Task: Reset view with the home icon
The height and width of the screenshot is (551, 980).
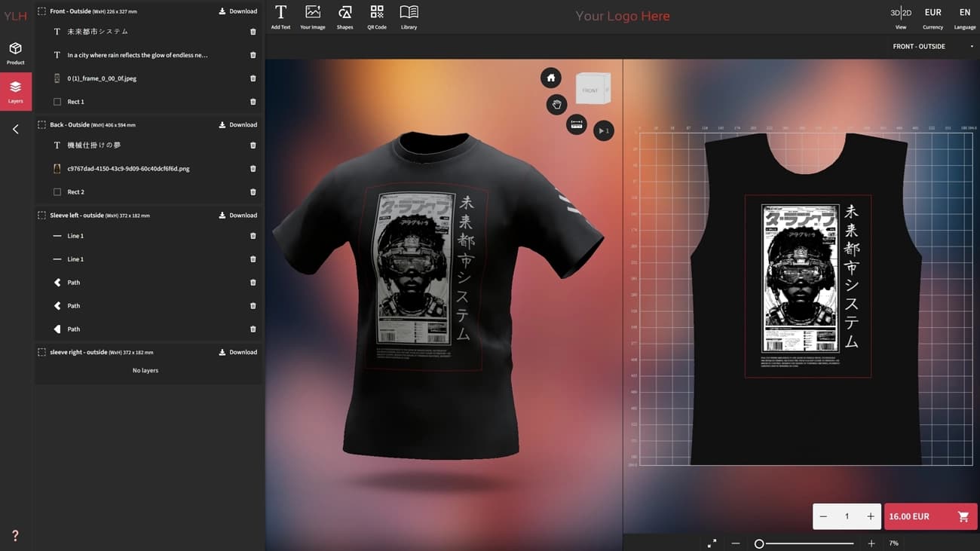Action: point(550,78)
